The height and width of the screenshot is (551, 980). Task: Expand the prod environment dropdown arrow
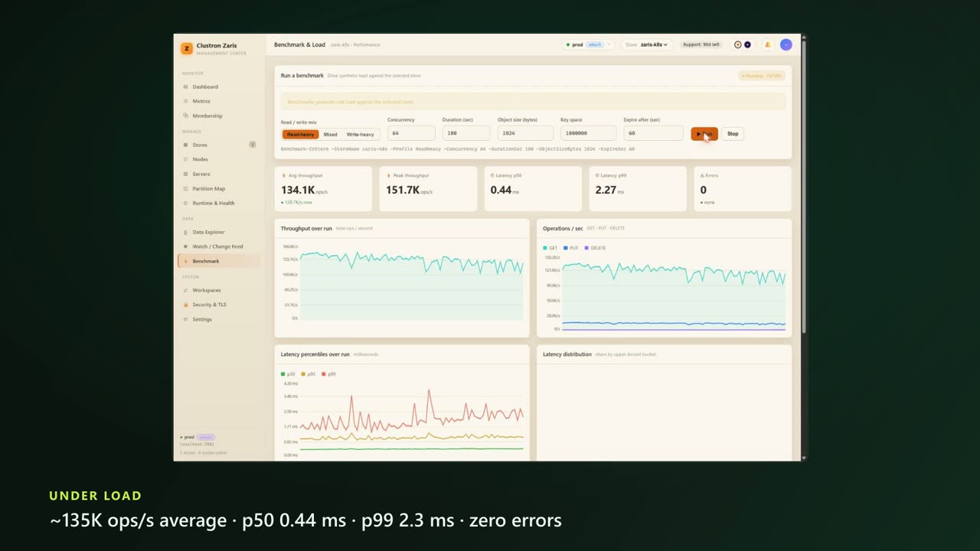click(x=609, y=44)
